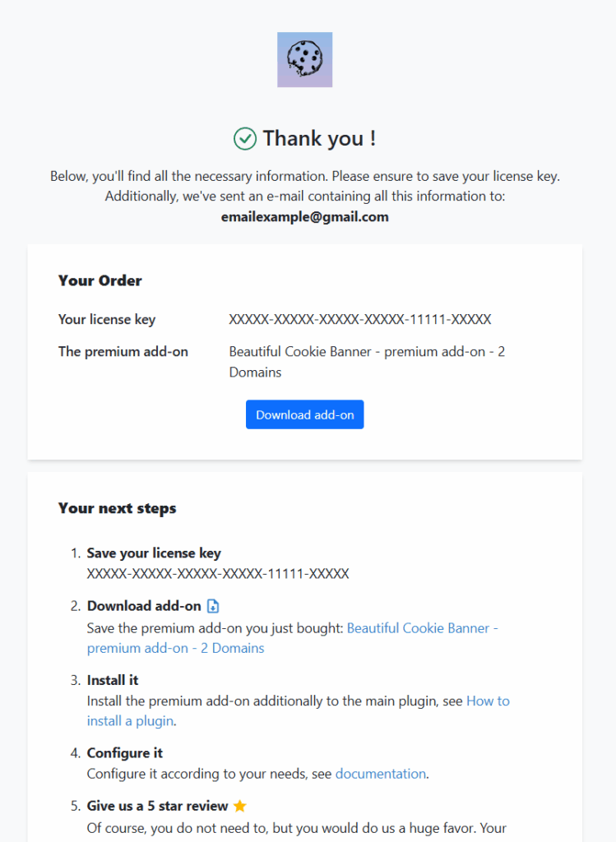616x842 pixels.
Task: Click the Your Order heading
Action: click(100, 280)
